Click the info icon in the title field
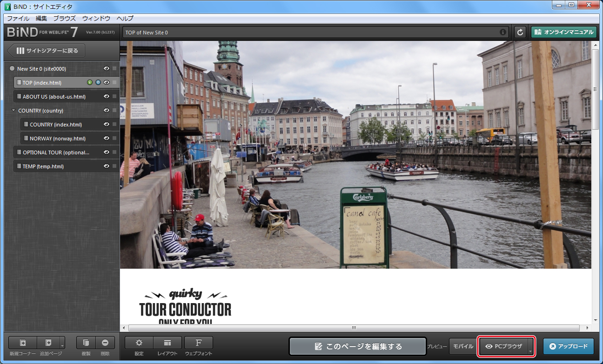Image resolution: width=603 pixels, height=364 pixels. [503, 33]
